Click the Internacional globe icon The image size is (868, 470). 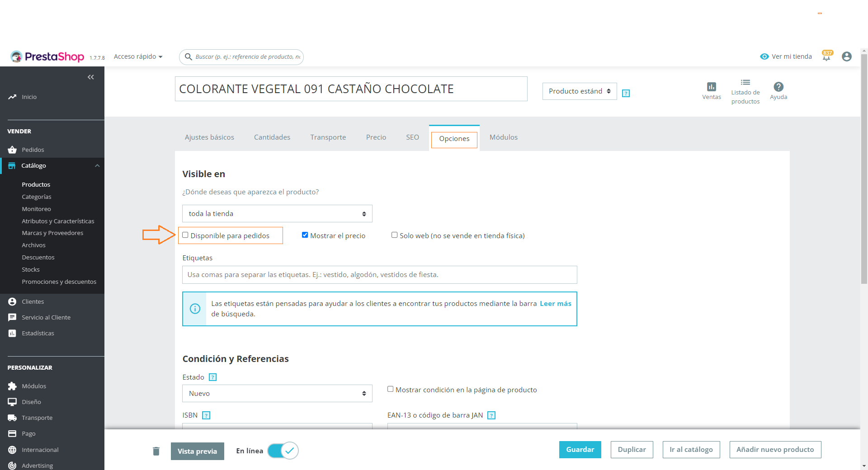point(12,450)
